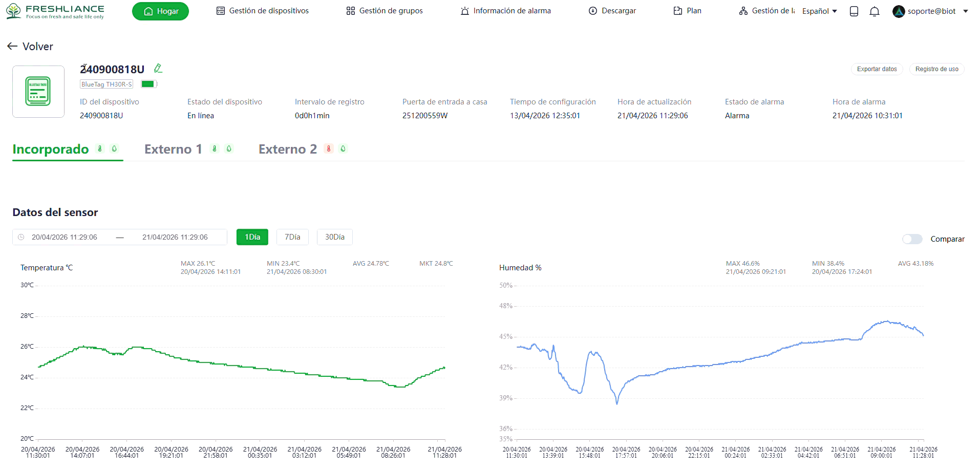Click the device thumbnail image
The image size is (980, 471).
[38, 92]
